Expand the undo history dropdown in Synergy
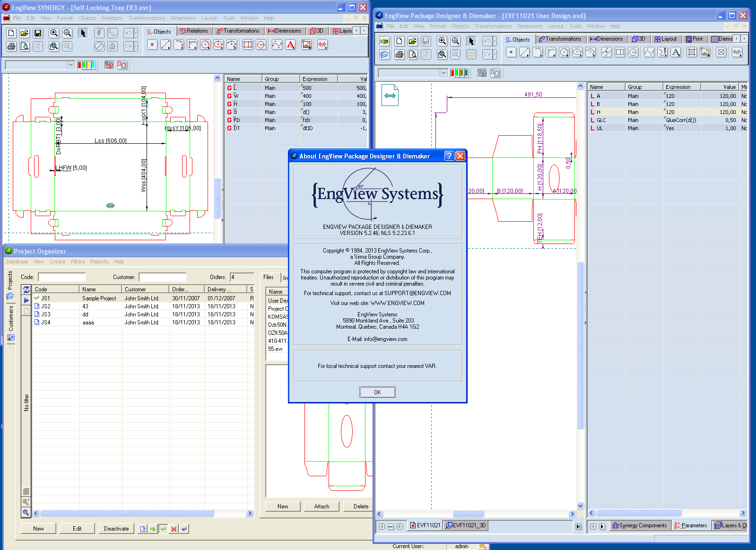Image resolution: width=756 pixels, height=550 pixels. click(x=136, y=33)
